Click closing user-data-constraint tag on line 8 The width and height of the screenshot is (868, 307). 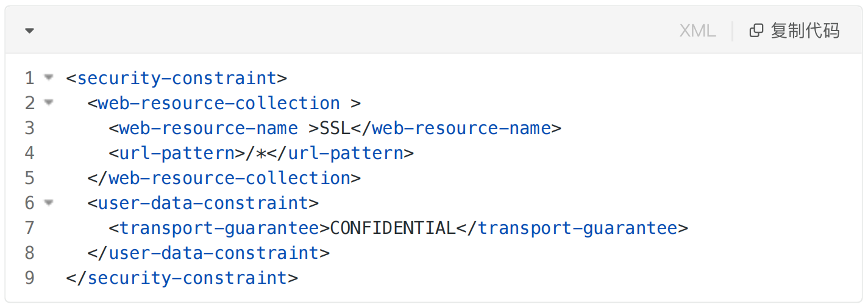[213, 253]
